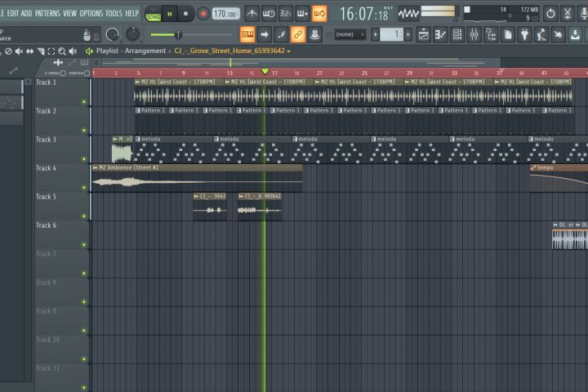
Task: Open playlist options via green speaker icon
Action: [x=89, y=51]
